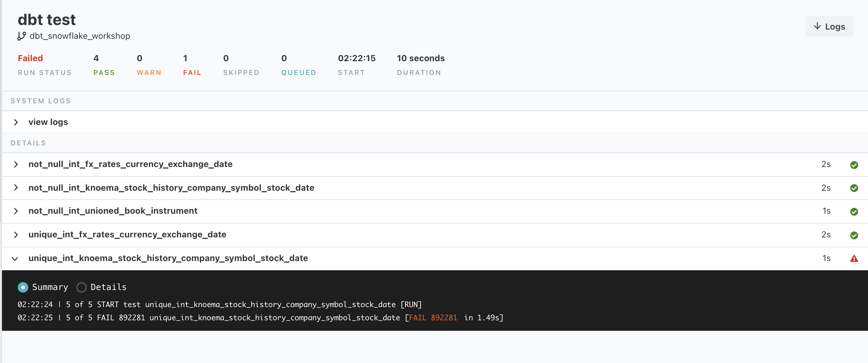Viewport: 868px width, 363px height.
Task: Click the Logs download button
Action: [829, 26]
